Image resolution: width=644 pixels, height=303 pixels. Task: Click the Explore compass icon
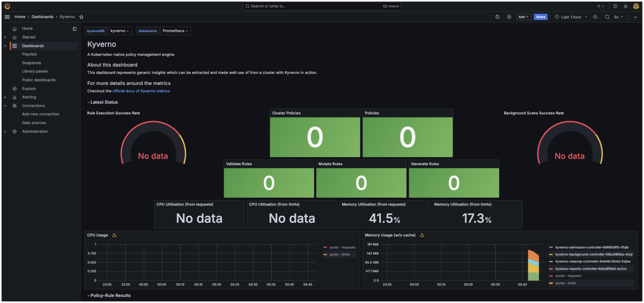click(x=15, y=89)
